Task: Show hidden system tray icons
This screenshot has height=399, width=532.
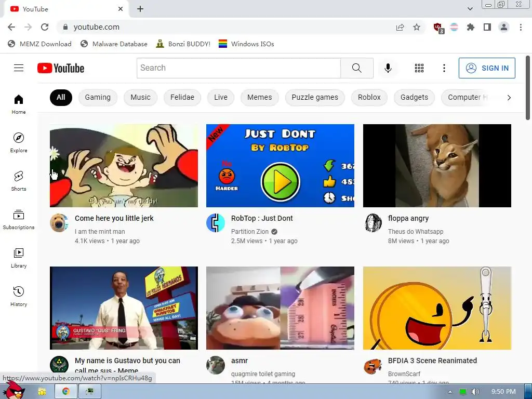Action: coord(450,392)
